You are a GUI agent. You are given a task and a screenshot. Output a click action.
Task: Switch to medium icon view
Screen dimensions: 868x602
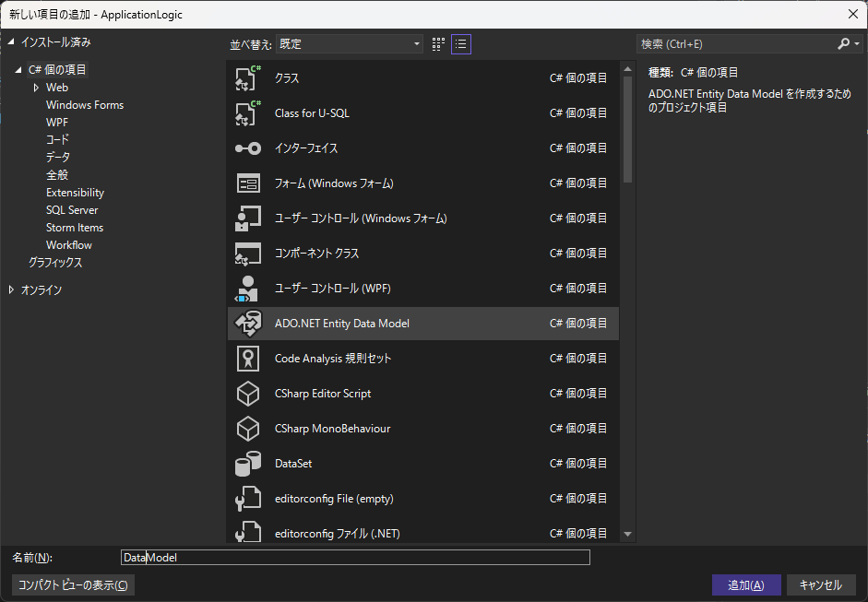[x=437, y=43]
